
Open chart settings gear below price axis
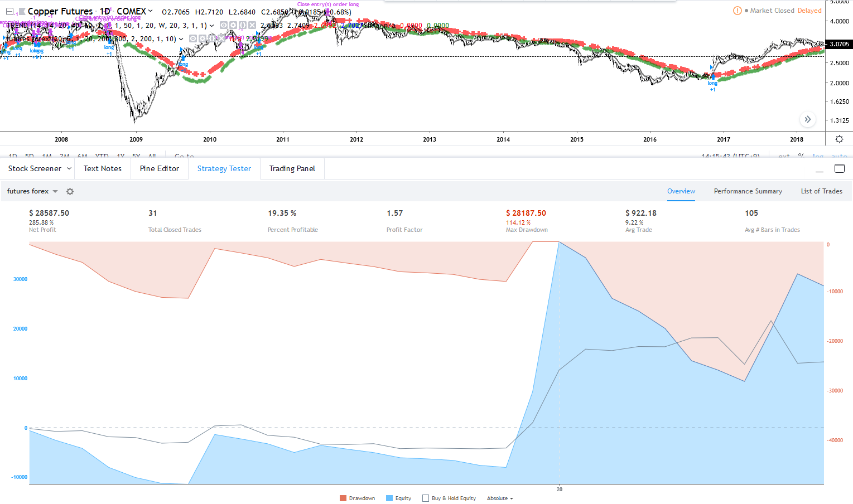click(x=839, y=139)
